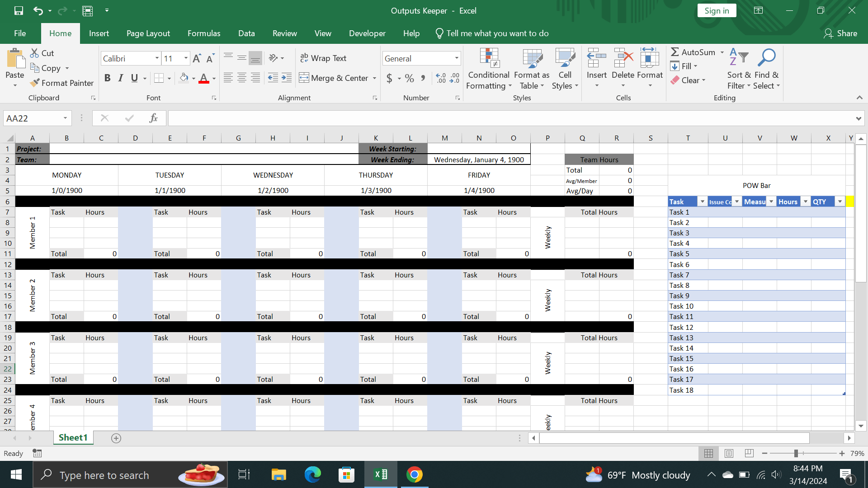Open Microsoft Edge from the taskbar

pos(312,474)
